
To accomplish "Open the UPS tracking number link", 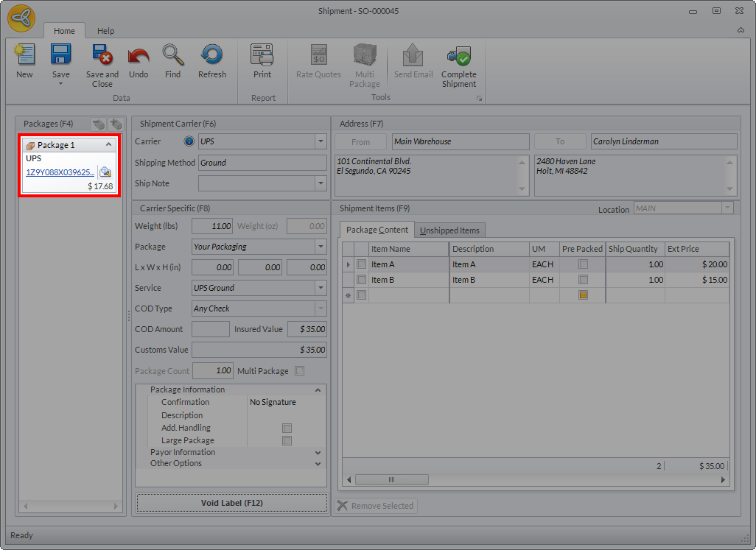I will [x=60, y=172].
